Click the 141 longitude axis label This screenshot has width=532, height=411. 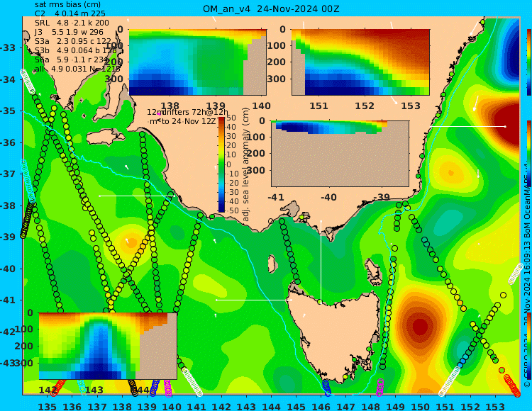[x=196, y=406]
